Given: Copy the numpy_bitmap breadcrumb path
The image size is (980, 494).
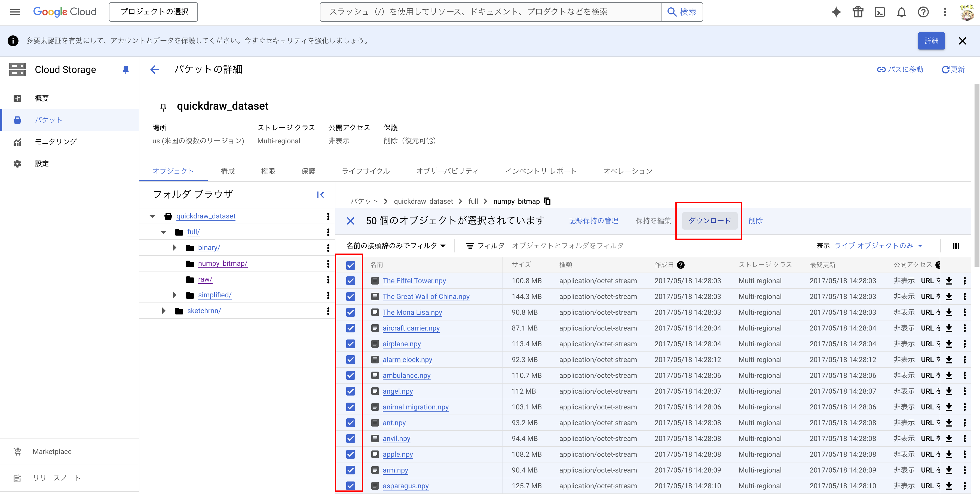Looking at the screenshot, I should point(547,201).
